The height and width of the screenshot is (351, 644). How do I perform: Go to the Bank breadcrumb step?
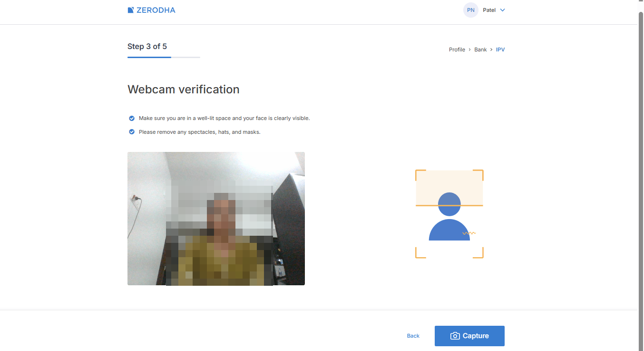click(480, 50)
